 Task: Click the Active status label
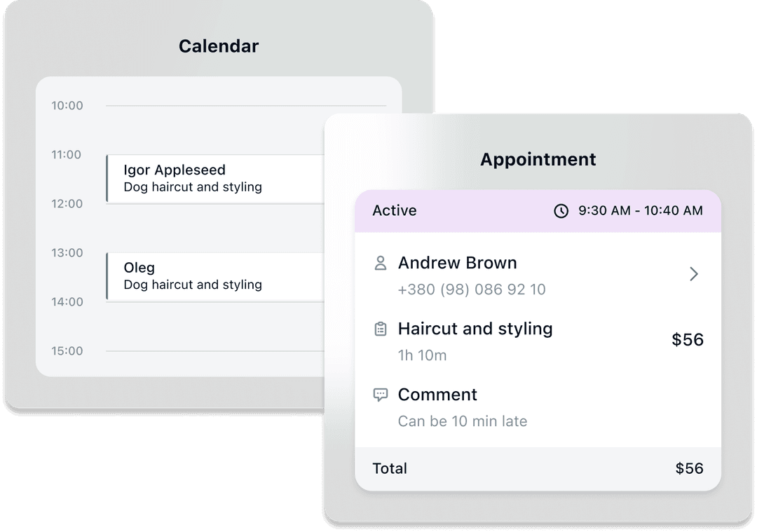pyautogui.click(x=395, y=210)
